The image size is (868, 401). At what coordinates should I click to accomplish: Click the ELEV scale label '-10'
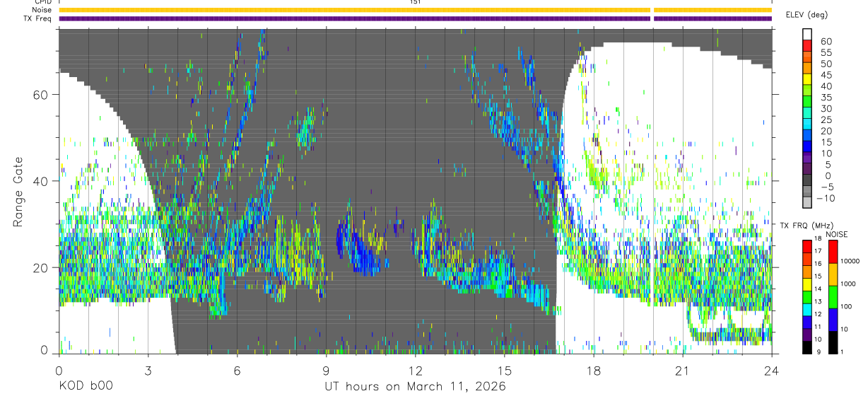[x=825, y=199]
